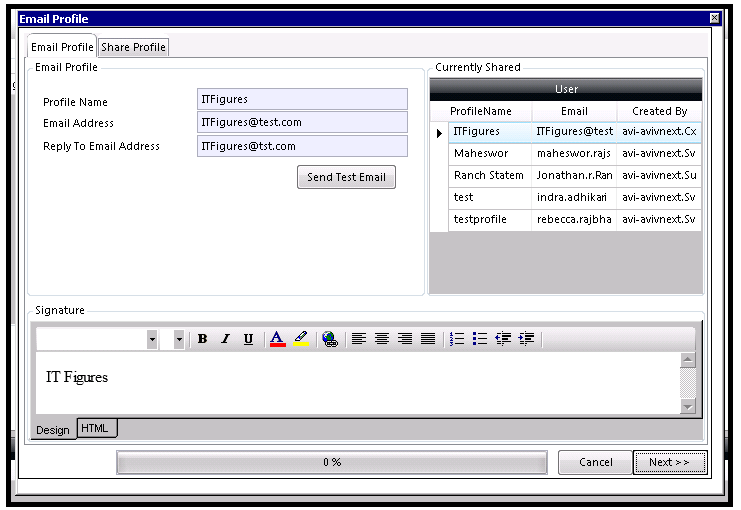Click the Send Test Email button
The width and height of the screenshot is (741, 510).
click(x=346, y=177)
